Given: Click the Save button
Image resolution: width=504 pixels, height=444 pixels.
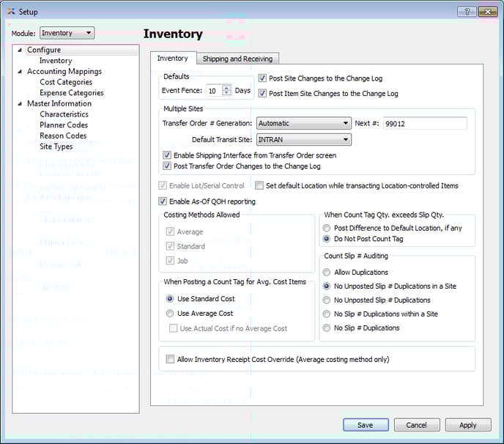Looking at the screenshot, I should (x=365, y=425).
